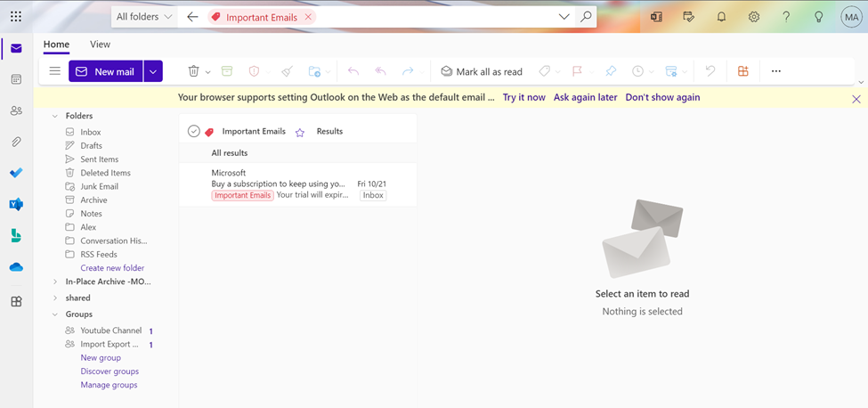Click the Reply arrow icon
Viewport: 868px width, 408px height.
(353, 71)
